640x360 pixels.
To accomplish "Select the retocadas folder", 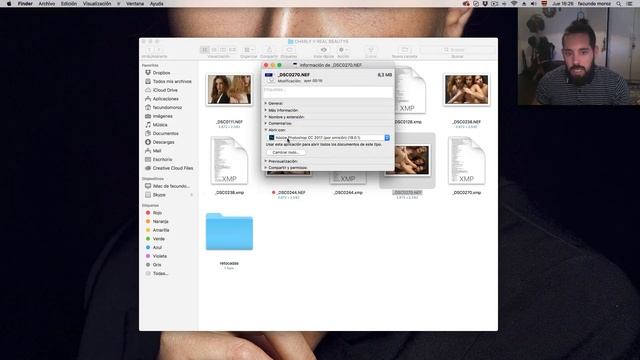I will pos(229,231).
